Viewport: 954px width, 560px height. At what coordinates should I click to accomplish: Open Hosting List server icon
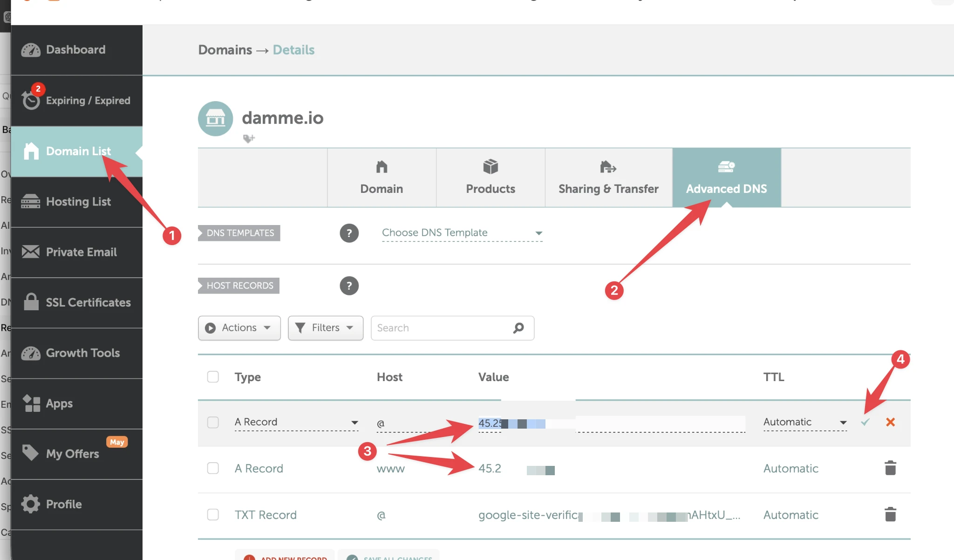(x=31, y=201)
